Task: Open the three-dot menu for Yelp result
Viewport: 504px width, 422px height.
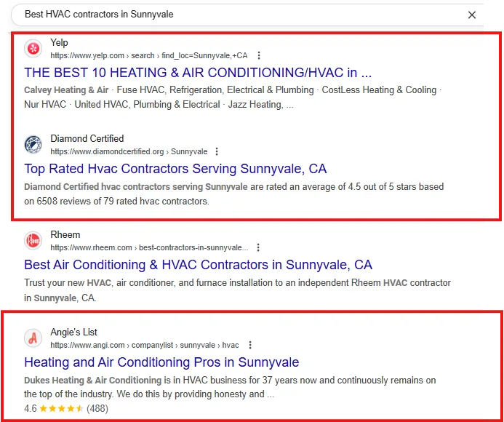Action: (x=259, y=55)
